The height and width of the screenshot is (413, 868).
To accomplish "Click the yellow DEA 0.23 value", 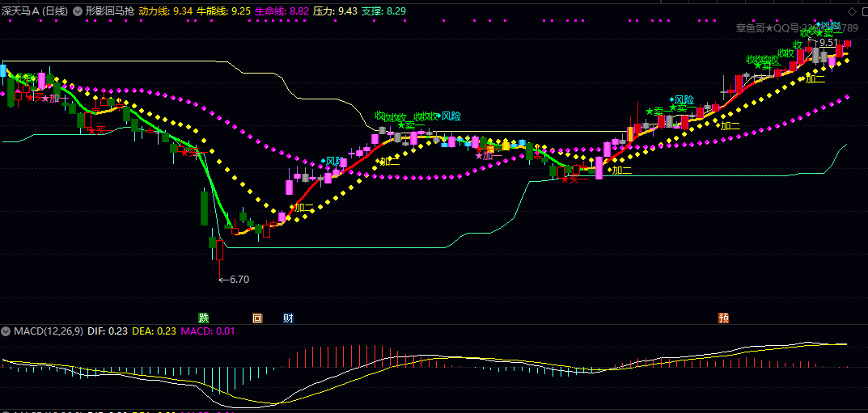I will point(155,331).
